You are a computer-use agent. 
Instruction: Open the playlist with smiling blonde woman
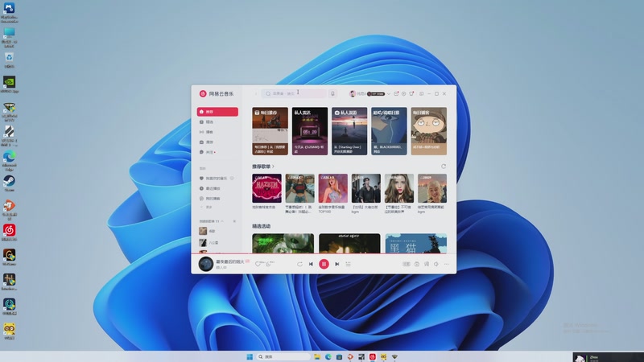pos(432,188)
